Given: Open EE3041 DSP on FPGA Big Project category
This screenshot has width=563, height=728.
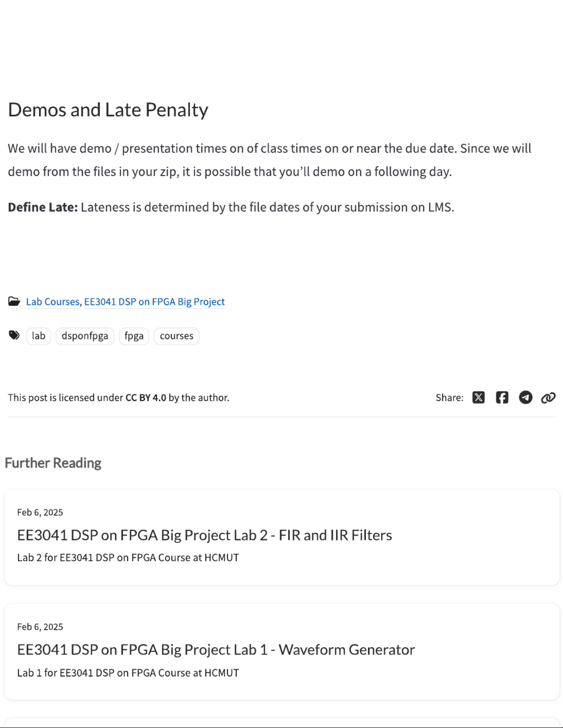Looking at the screenshot, I should (154, 302).
